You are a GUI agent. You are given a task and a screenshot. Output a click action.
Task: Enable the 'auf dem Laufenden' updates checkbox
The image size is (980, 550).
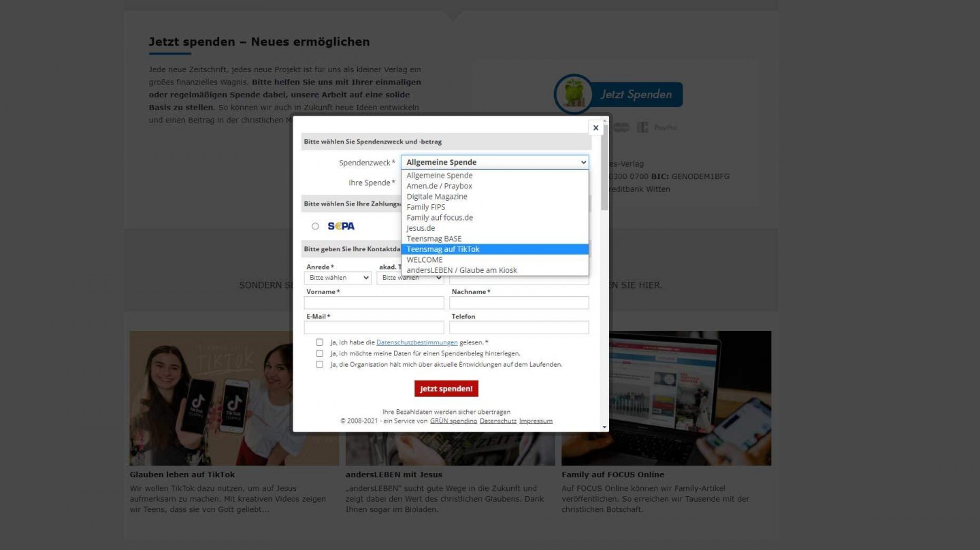pos(319,364)
